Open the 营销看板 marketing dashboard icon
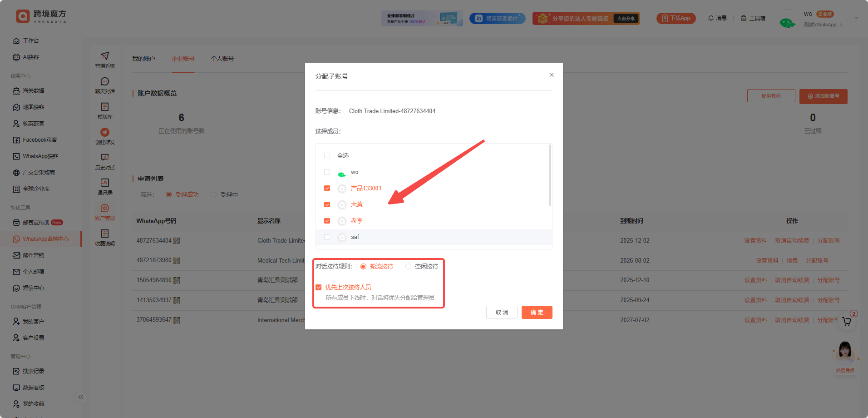Viewport: 868px width, 418px height. pyautogui.click(x=105, y=56)
